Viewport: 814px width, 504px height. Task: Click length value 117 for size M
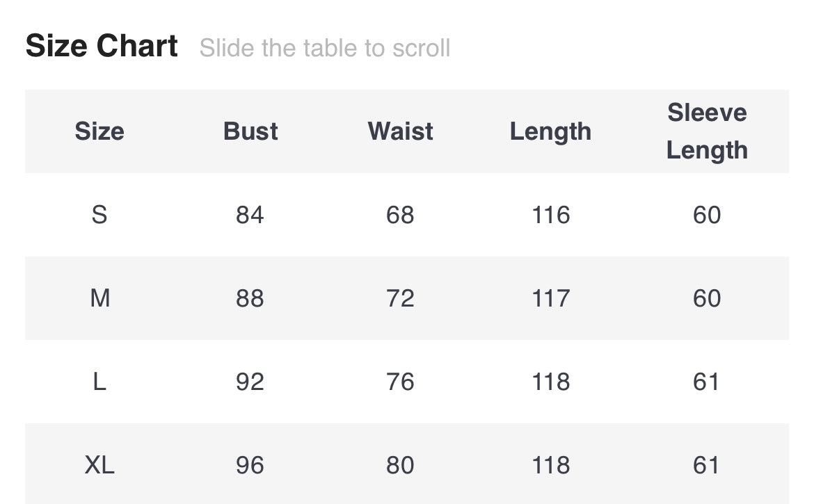(x=550, y=298)
